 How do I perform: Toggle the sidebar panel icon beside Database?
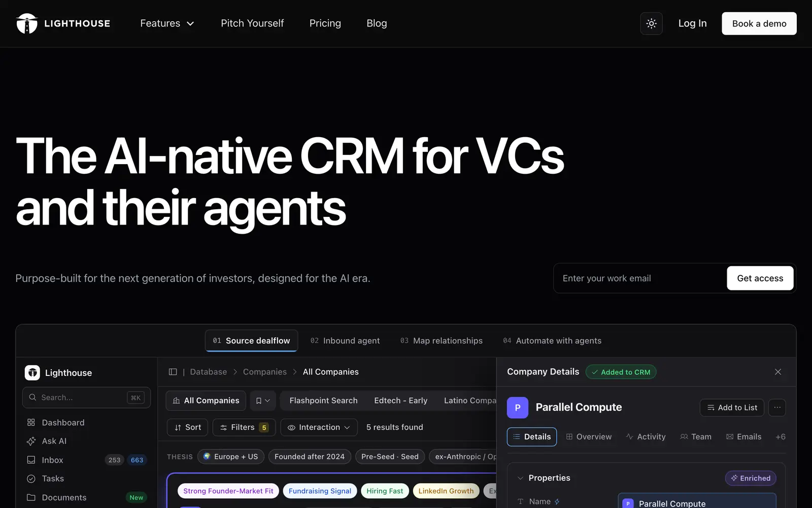tap(173, 372)
